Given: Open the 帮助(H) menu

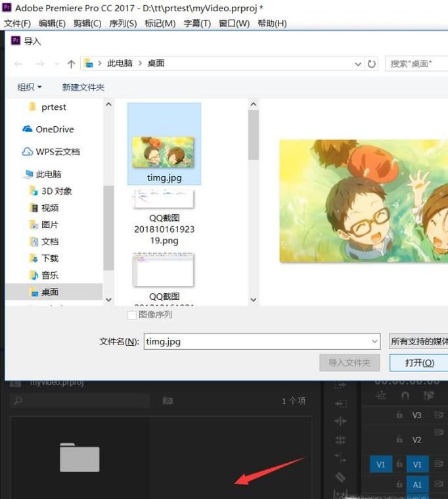Looking at the screenshot, I should tap(272, 24).
